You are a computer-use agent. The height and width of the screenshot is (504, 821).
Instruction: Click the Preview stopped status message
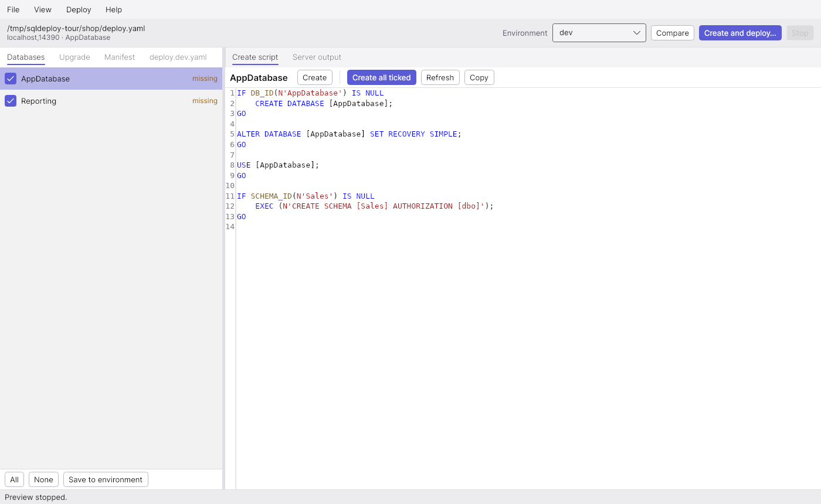(x=36, y=497)
